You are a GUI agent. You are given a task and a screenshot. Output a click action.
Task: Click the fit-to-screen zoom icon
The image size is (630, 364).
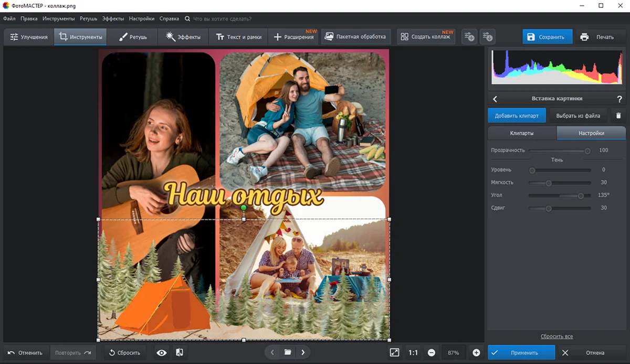[x=394, y=352]
